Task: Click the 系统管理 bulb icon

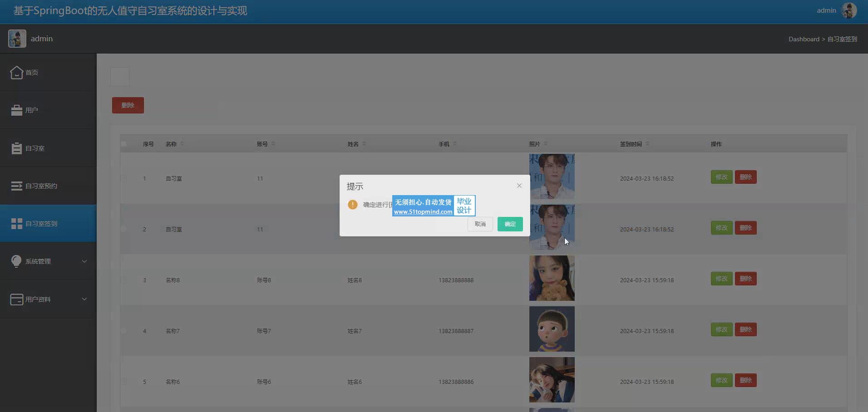Action: (x=17, y=261)
